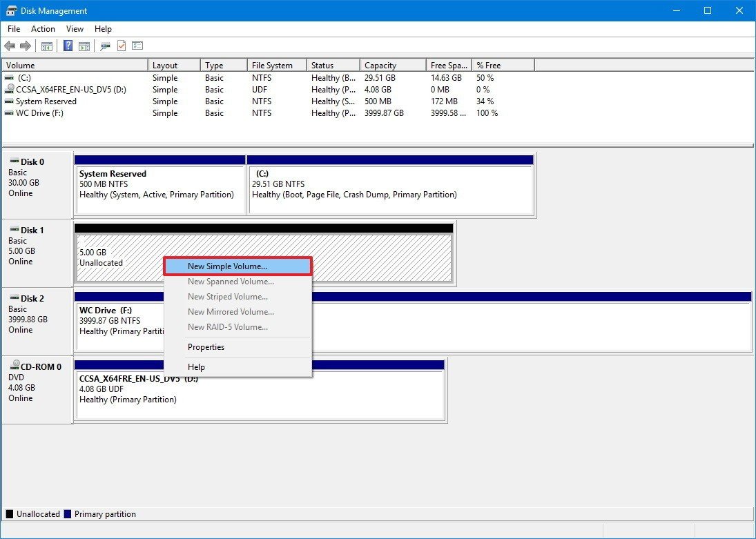This screenshot has width=756, height=539.
Task: Select the System Reserved partition block on Disk 0
Action: pyautogui.click(x=160, y=185)
